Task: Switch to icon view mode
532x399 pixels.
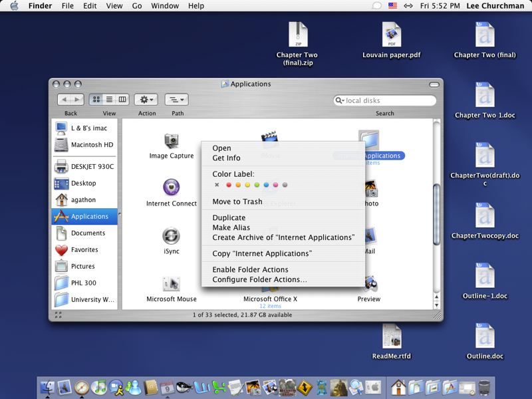Action: (x=96, y=100)
